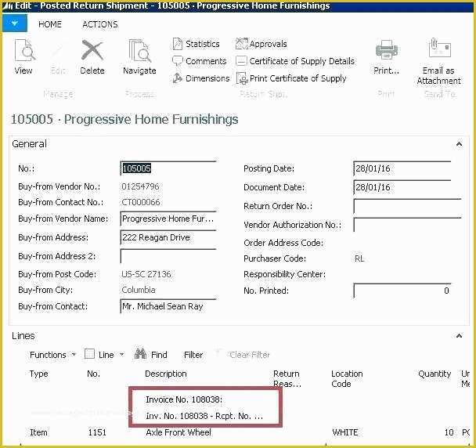Click the Buy-from Vendor Name field
Screen dimensions: 476x448
[x=168, y=219]
